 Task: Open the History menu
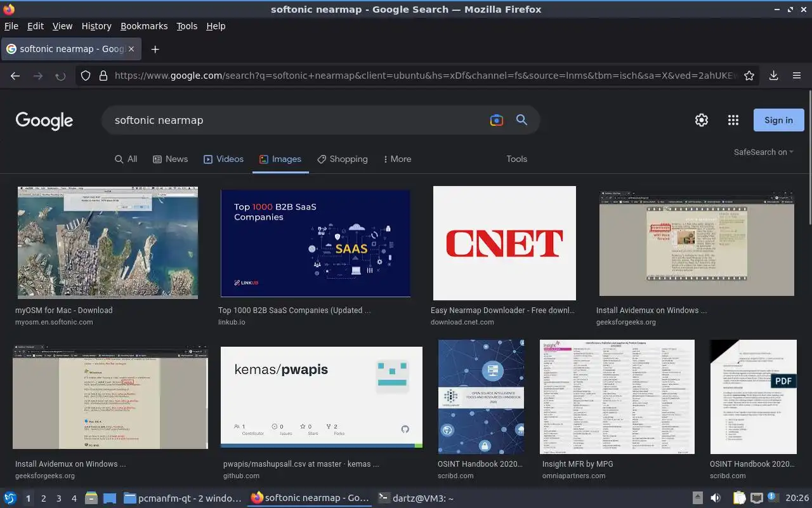pyautogui.click(x=96, y=26)
